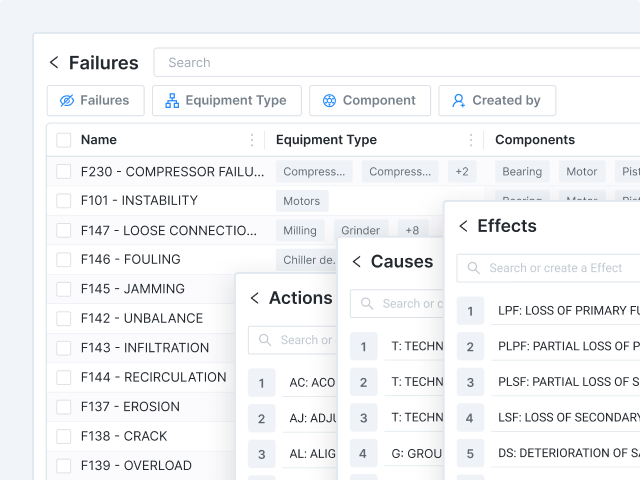Screen dimensions: 640x480
Task: Click the search magnifier icon in Effects panel
Action: [x=474, y=268]
